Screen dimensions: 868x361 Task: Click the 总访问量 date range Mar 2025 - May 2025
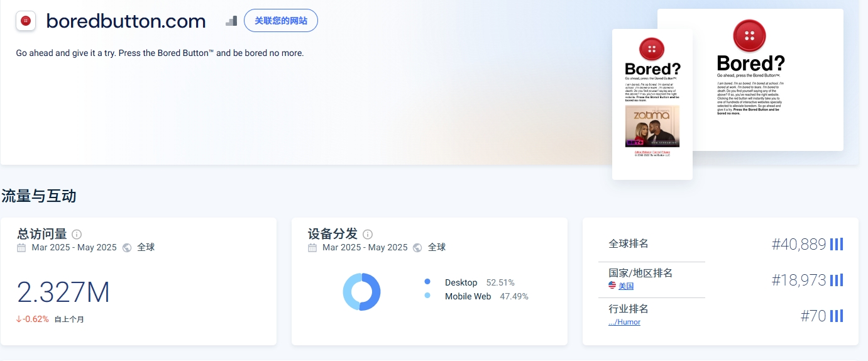(x=74, y=247)
